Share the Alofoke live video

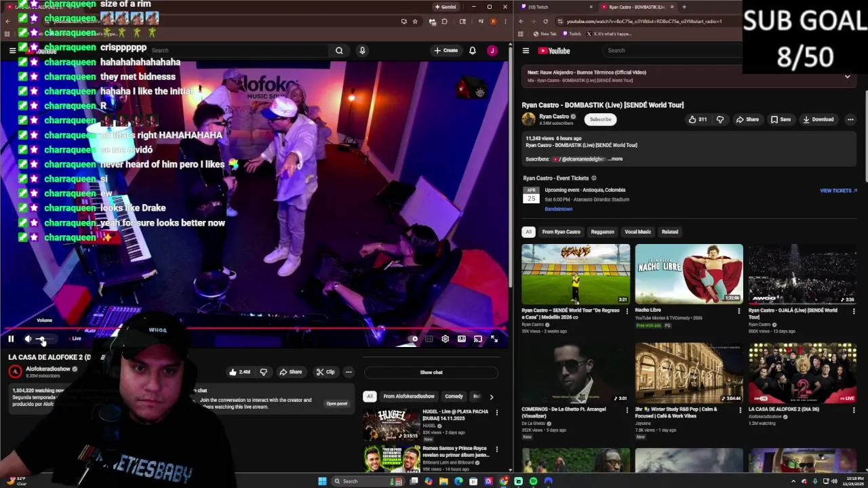tap(290, 371)
